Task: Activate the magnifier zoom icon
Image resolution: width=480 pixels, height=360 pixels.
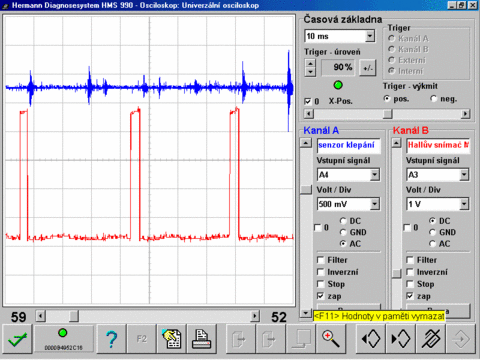Action: pyautogui.click(x=330, y=339)
